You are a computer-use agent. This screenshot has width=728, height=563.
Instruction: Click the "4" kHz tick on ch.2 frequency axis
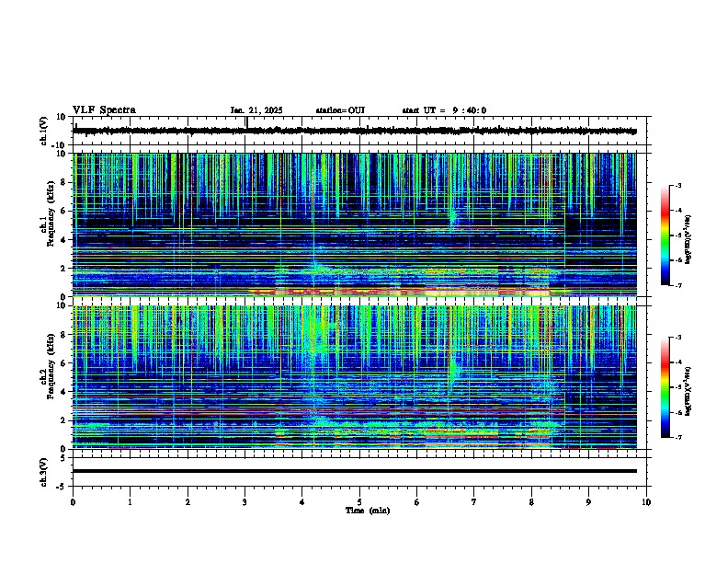63,392
